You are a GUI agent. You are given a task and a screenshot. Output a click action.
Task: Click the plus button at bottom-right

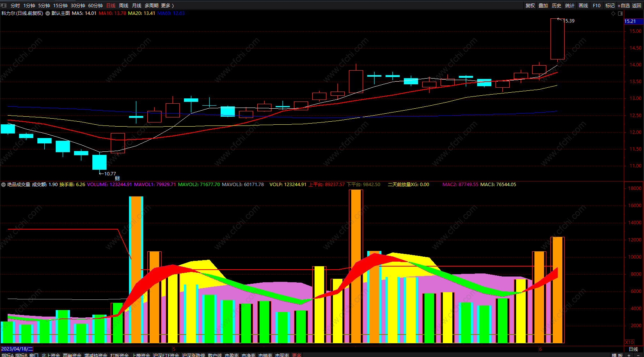coord(629,355)
